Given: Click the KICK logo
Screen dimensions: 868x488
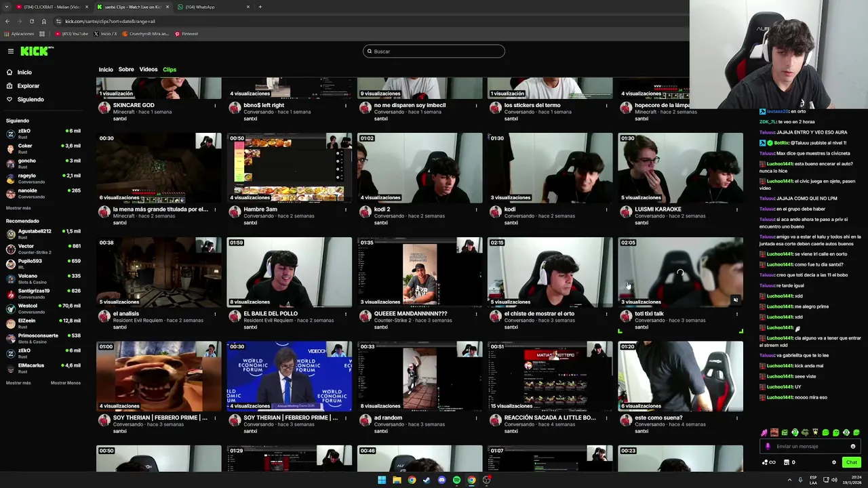Looking at the screenshot, I should click(x=36, y=51).
